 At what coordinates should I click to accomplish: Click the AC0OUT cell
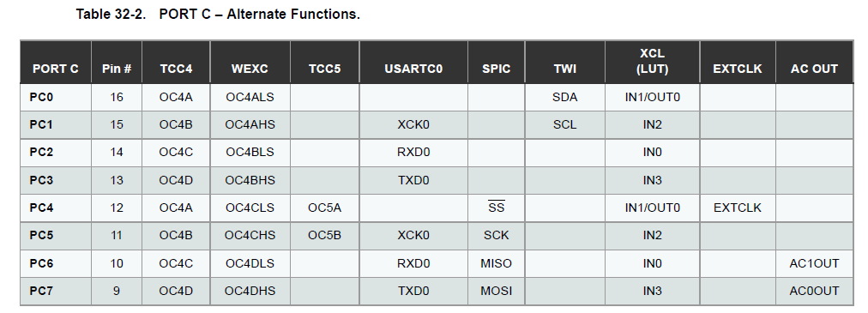coord(814,291)
